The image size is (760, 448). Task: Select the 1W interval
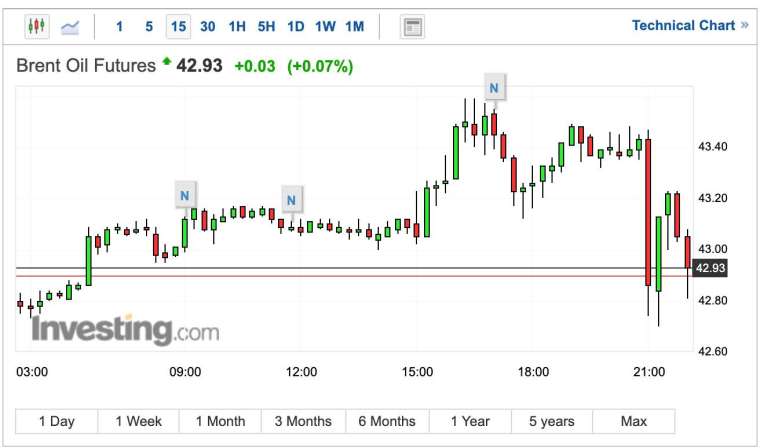click(x=325, y=26)
